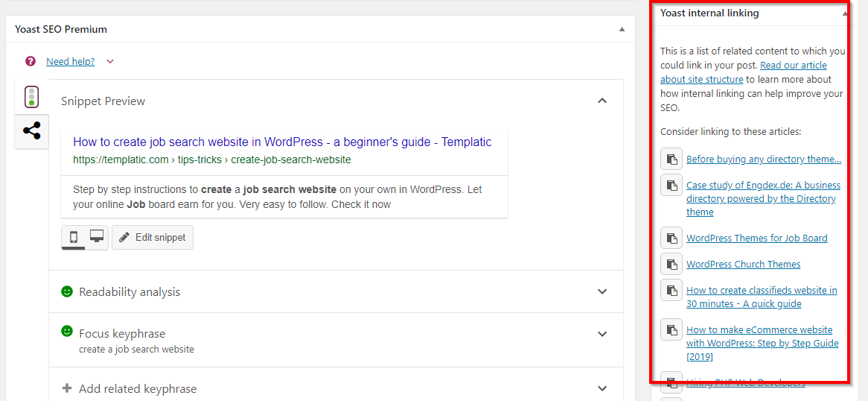
Task: Collapse the Yoast SEO Premium metabox
Action: tap(622, 29)
